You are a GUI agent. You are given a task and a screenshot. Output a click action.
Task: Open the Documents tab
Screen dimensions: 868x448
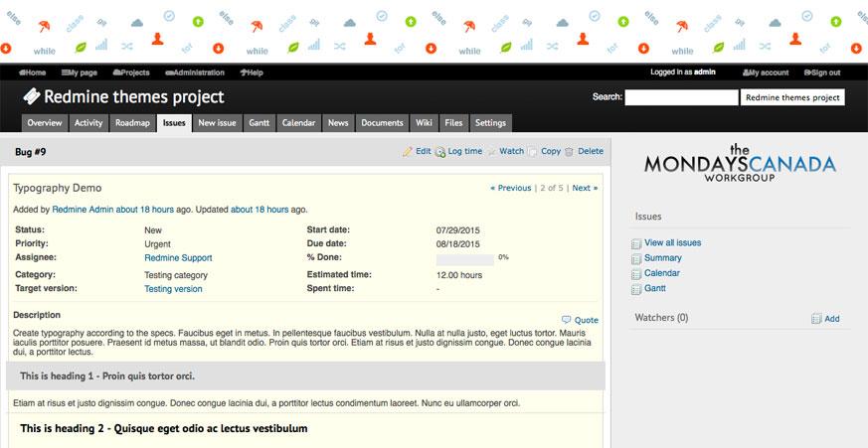pyautogui.click(x=382, y=123)
